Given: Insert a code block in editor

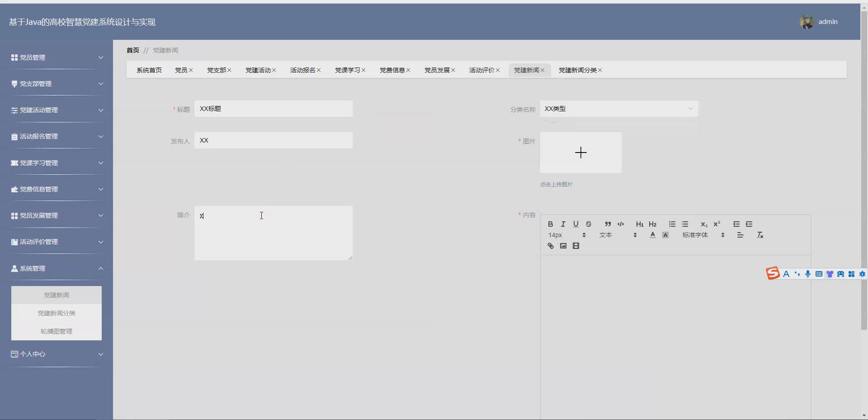Looking at the screenshot, I should 621,224.
